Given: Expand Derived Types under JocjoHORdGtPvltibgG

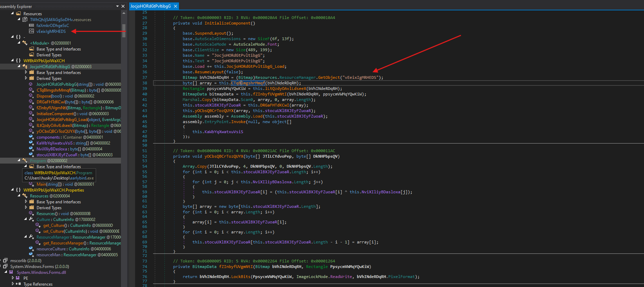Looking at the screenshot, I should point(26,78).
